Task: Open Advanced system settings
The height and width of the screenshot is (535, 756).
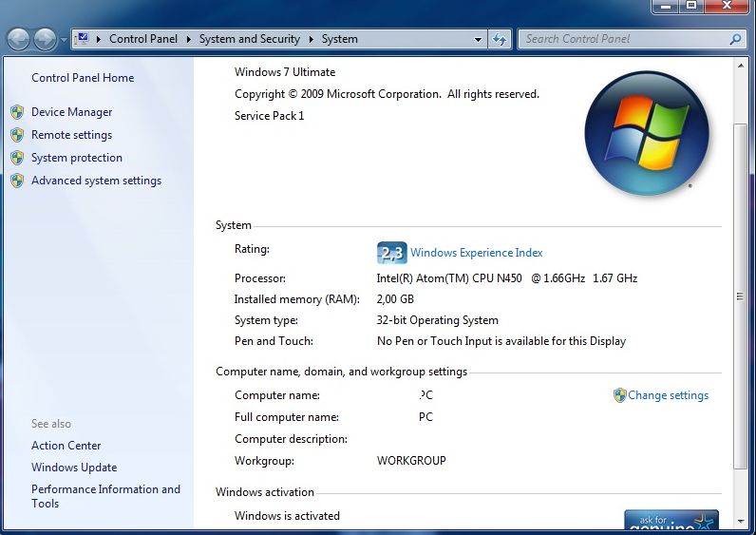Action: (x=96, y=181)
